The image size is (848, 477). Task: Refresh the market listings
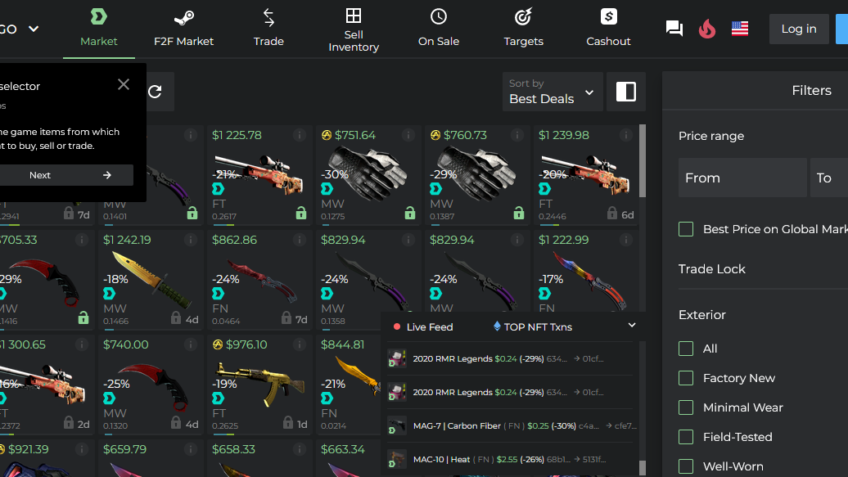(x=155, y=91)
